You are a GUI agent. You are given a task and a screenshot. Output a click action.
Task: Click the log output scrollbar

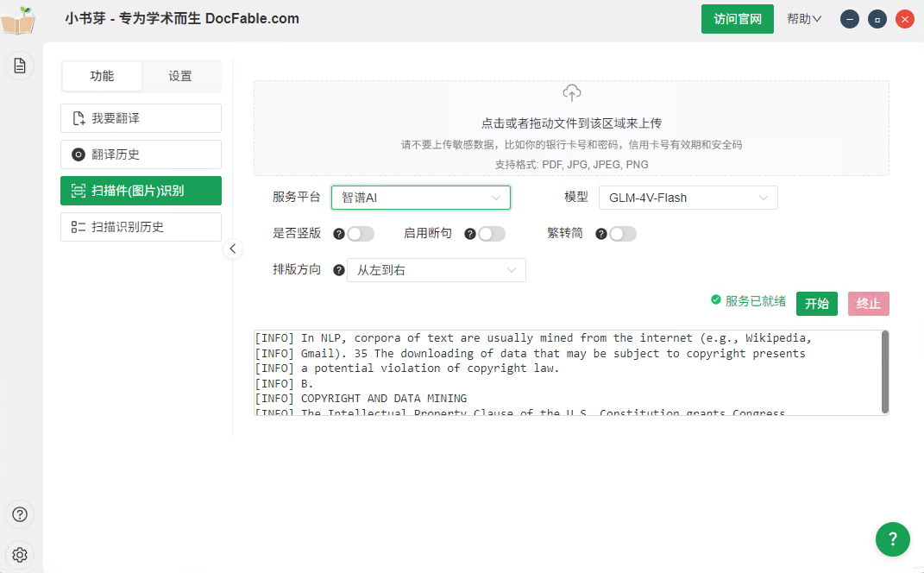[x=884, y=372]
